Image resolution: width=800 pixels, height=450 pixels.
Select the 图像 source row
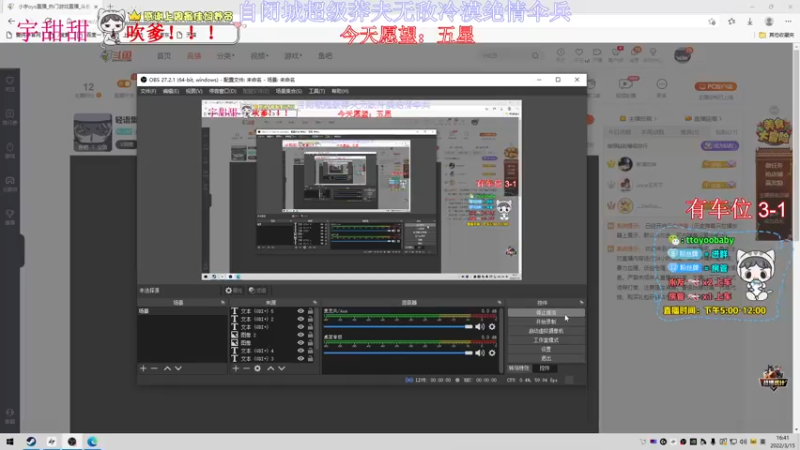[x=273, y=343]
